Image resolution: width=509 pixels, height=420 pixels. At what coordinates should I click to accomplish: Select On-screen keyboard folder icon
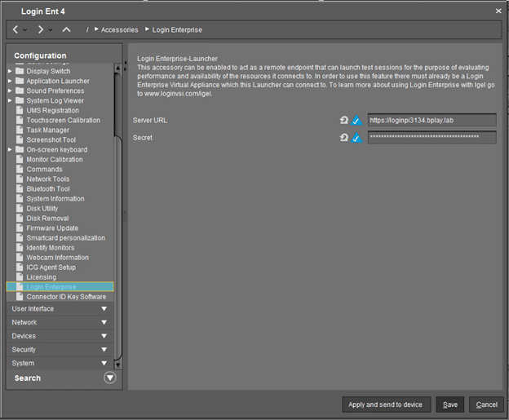tap(20, 149)
